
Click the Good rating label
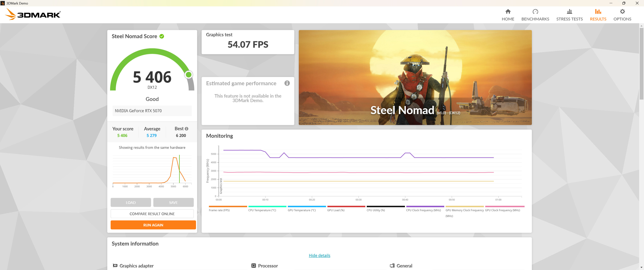(152, 99)
